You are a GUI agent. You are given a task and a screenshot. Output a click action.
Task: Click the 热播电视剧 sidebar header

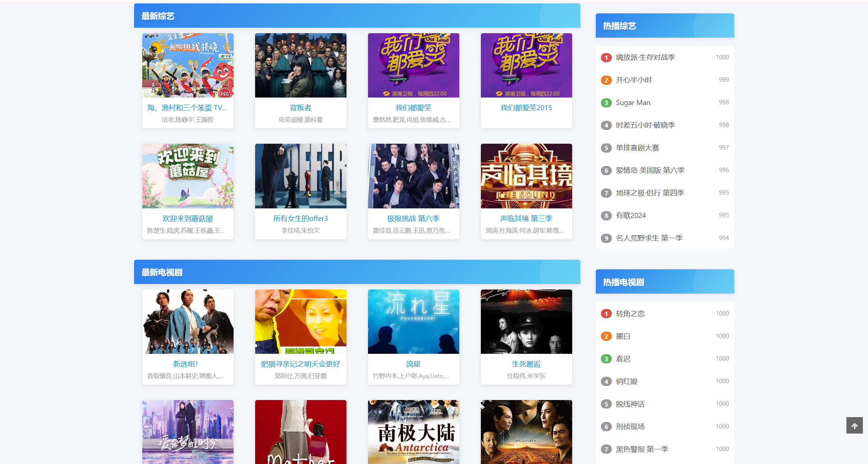623,282
